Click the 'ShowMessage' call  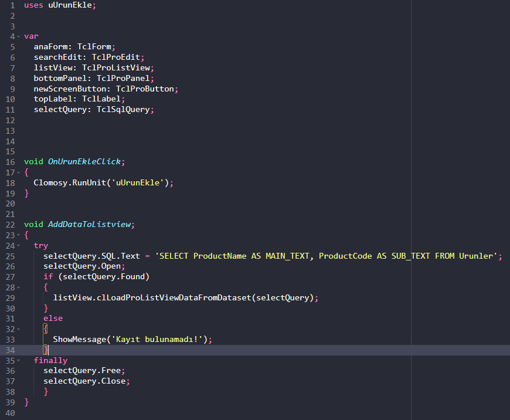point(80,340)
